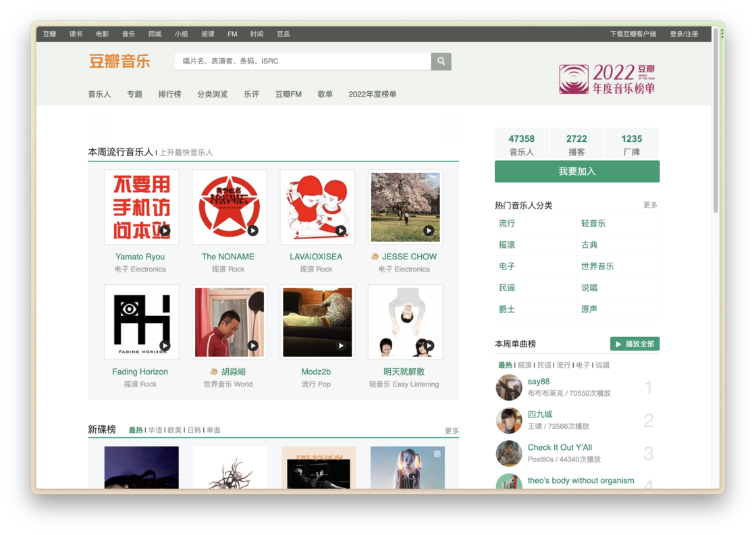
Task: Open 世界音乐 artist category
Action: coord(597,266)
